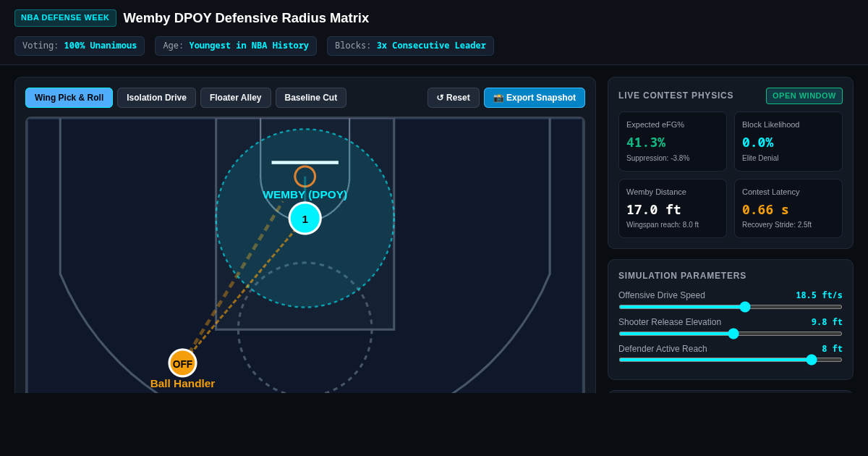Screen dimensions: 868x456
Task: Click the Recovery Stride: 2.5ft note
Action: [x=777, y=225]
